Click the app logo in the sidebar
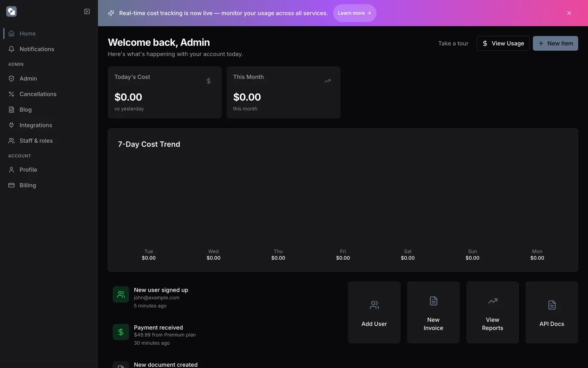 click(x=11, y=11)
